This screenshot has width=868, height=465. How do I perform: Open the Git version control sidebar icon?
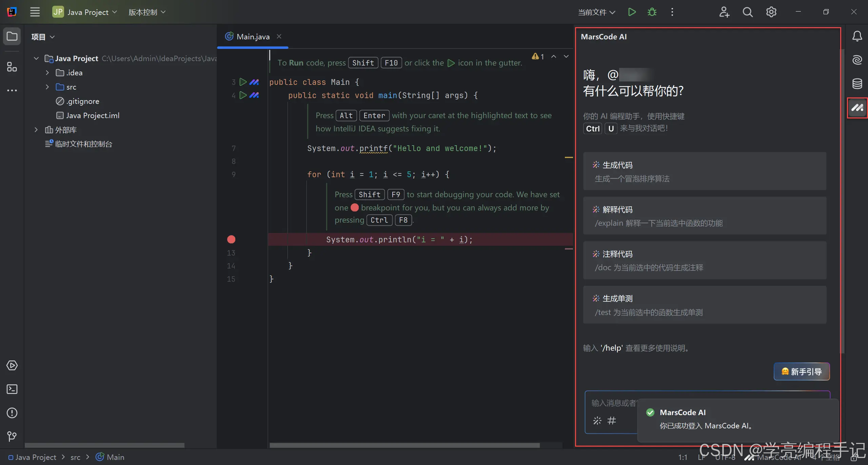tap(12, 436)
